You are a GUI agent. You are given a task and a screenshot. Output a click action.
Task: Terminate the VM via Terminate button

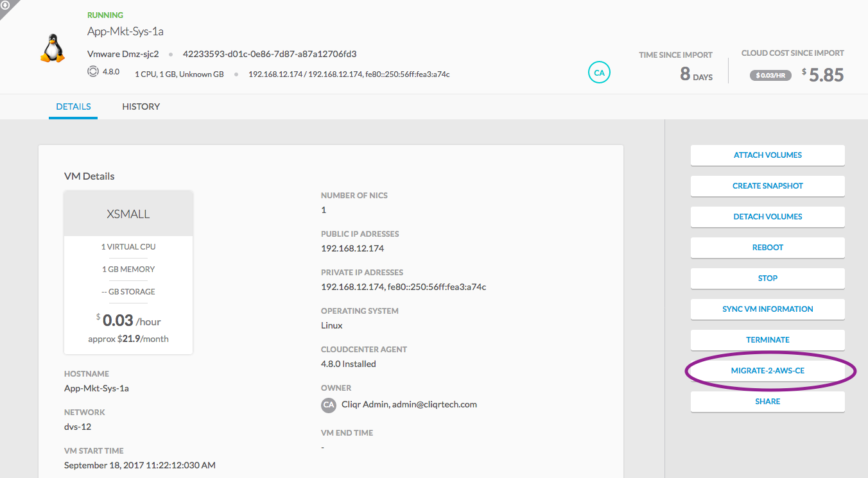[x=768, y=340]
